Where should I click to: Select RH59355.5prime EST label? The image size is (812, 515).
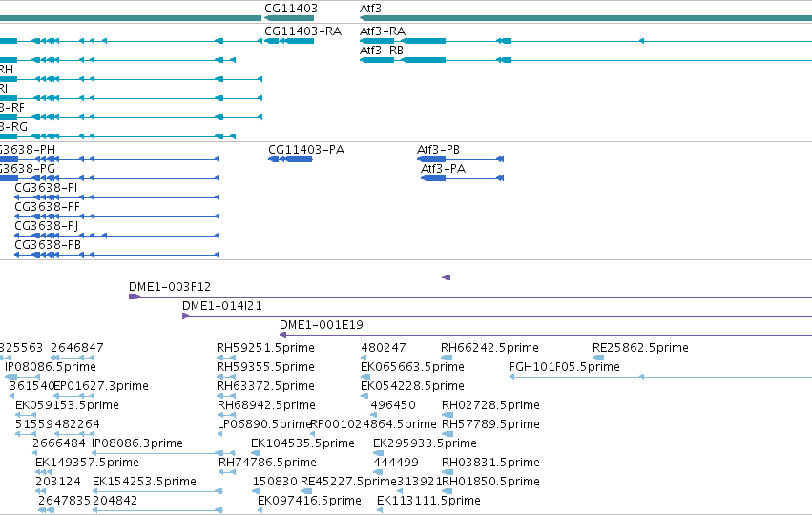point(265,367)
